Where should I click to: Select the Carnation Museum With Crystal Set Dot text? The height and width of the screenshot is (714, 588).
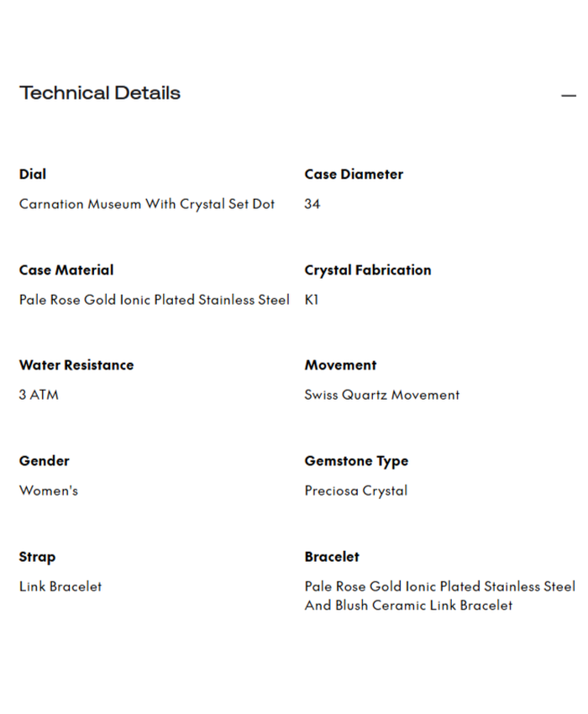point(147,204)
